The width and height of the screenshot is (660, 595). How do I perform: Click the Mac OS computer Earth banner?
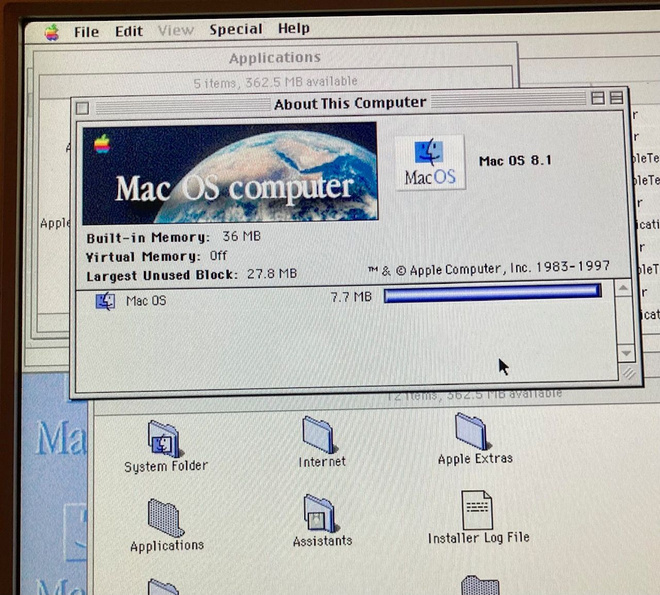(230, 173)
